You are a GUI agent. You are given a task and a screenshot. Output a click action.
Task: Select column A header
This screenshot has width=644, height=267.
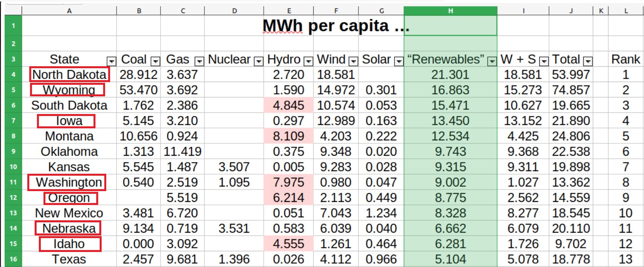coord(69,11)
